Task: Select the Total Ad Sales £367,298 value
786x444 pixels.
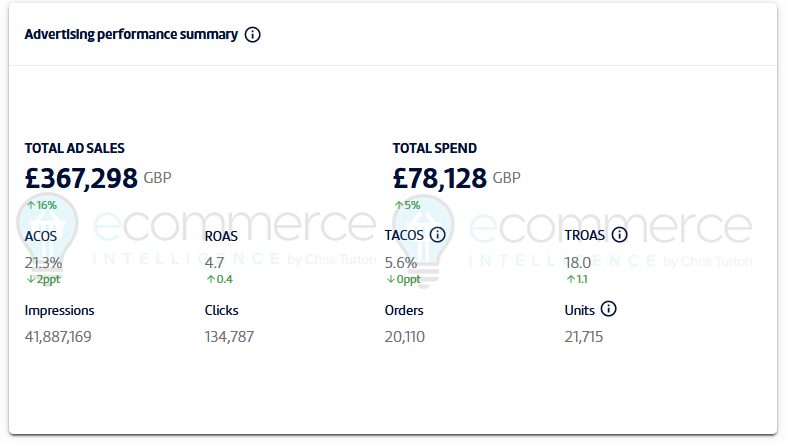Action: click(81, 179)
